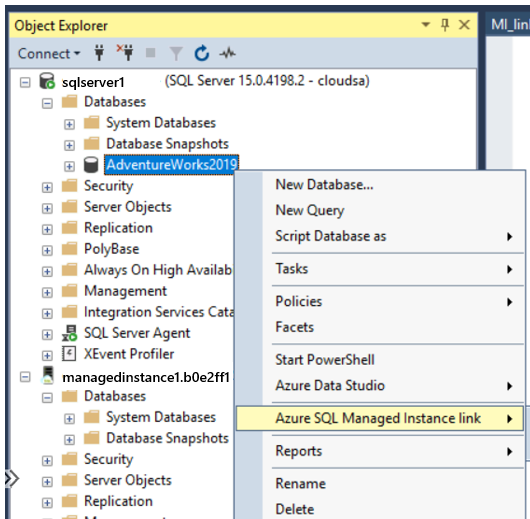Open the Tasks submenu

(380, 269)
